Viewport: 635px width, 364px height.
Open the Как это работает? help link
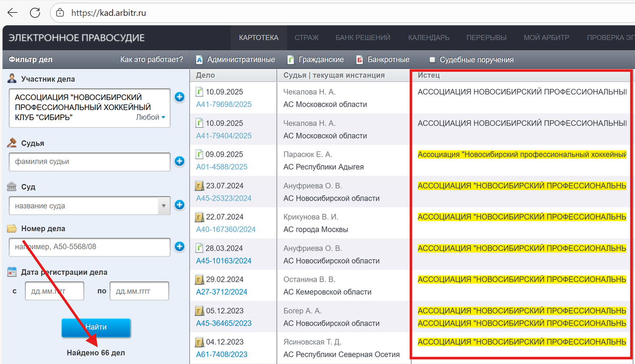[152, 59]
